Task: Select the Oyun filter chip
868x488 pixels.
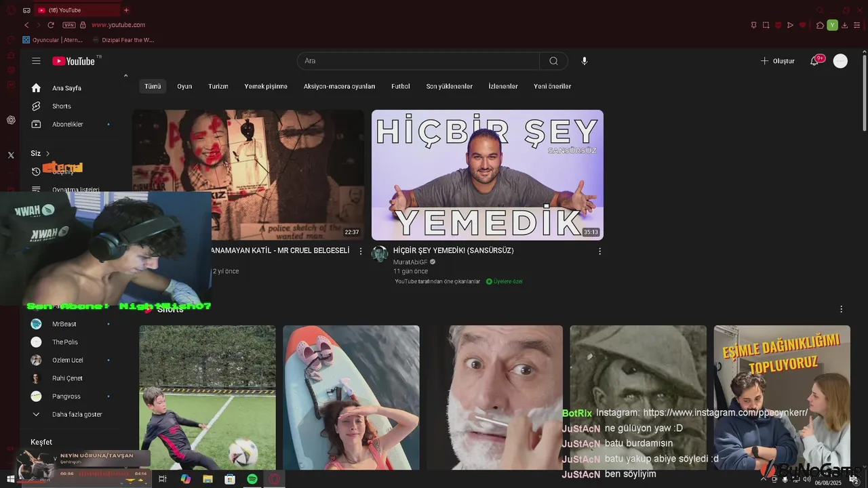Action: (184, 86)
